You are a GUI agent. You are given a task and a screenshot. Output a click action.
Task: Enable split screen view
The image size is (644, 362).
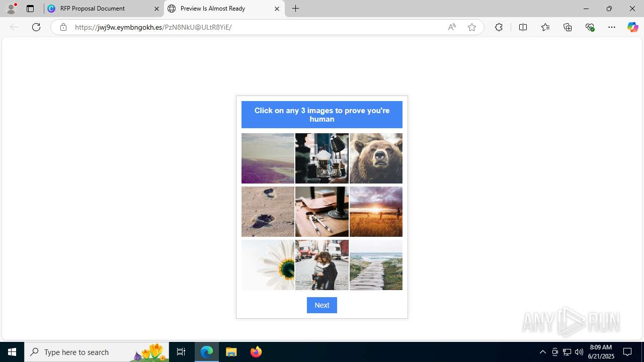pos(523,27)
